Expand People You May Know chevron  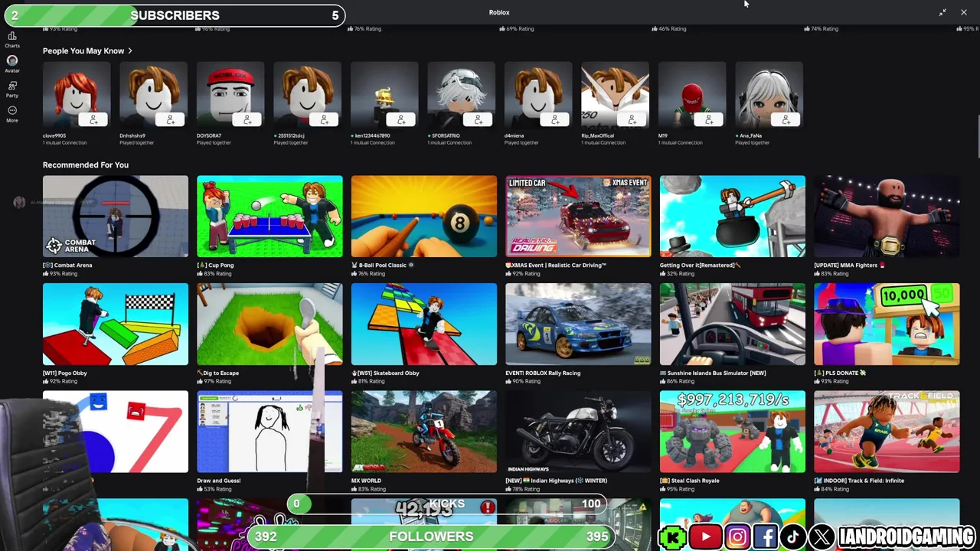click(130, 51)
